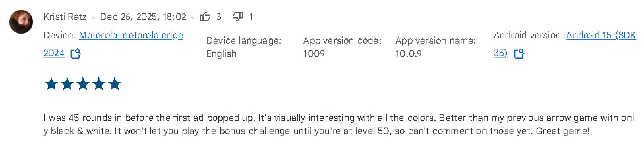The width and height of the screenshot is (644, 148).
Task: Click the device language value English
Action: point(221,54)
